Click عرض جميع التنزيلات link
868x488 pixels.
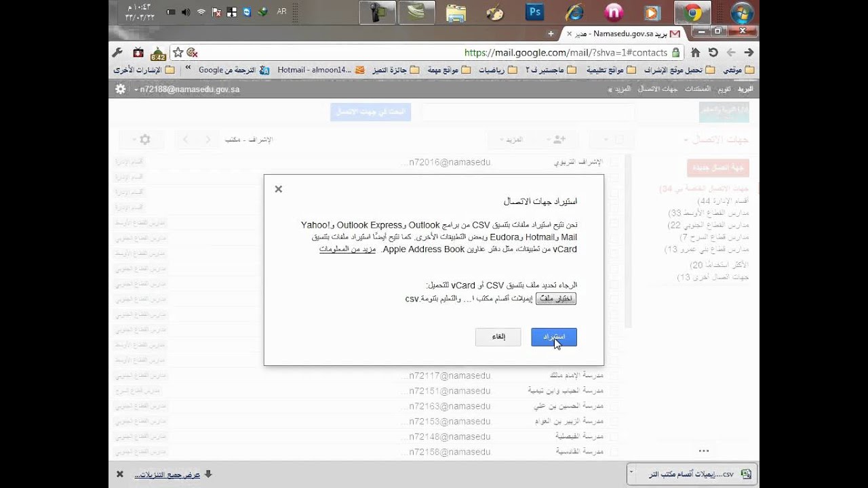click(167, 474)
